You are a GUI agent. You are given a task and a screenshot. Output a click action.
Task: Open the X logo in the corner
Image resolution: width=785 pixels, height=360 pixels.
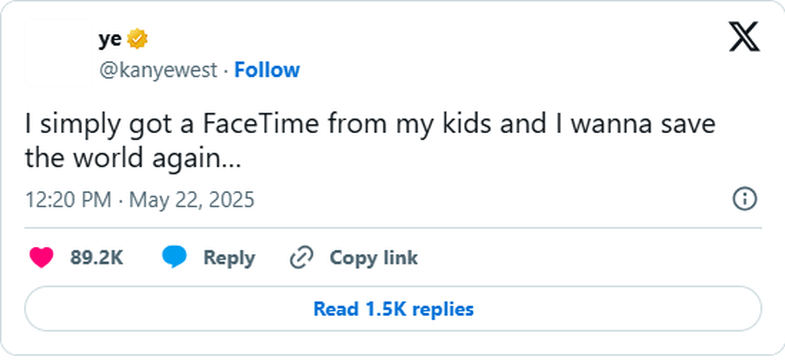[744, 37]
